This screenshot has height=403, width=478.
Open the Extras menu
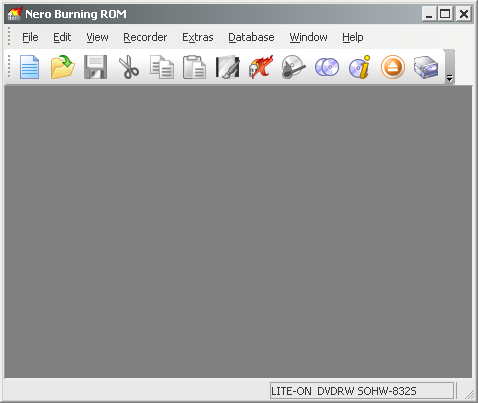(198, 37)
